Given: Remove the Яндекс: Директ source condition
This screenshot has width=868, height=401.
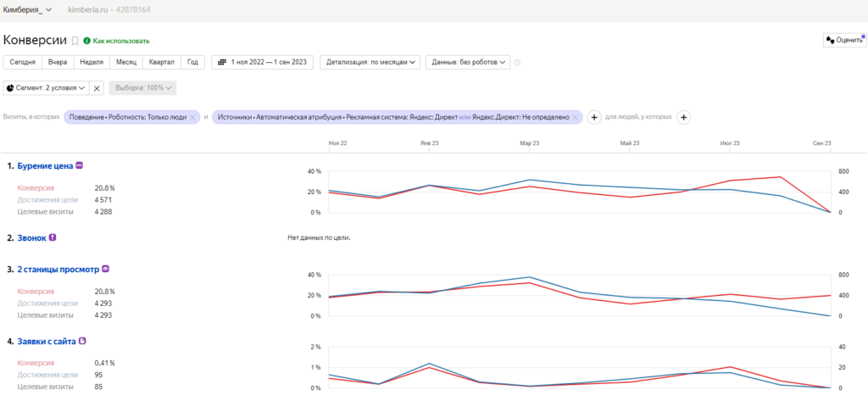Looking at the screenshot, I should (576, 118).
